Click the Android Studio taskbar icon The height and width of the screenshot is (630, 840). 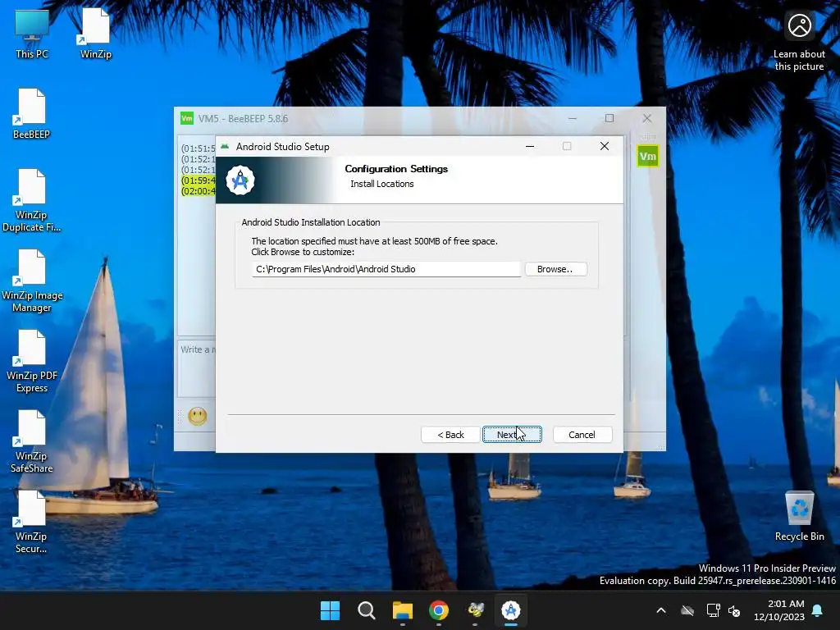point(511,610)
